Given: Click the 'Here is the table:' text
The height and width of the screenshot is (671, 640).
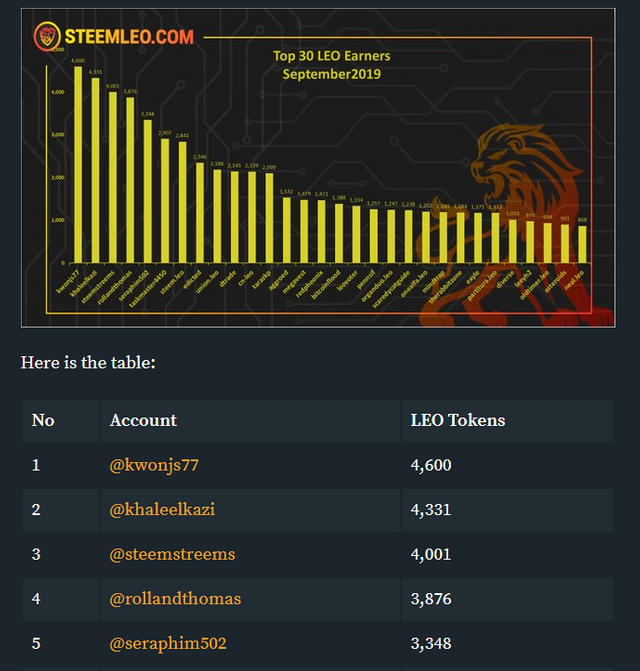Looking at the screenshot, I should [88, 362].
